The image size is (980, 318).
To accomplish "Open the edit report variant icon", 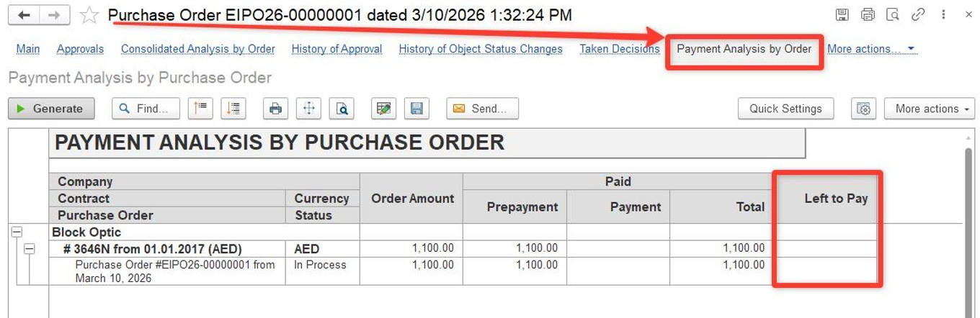I will (384, 109).
